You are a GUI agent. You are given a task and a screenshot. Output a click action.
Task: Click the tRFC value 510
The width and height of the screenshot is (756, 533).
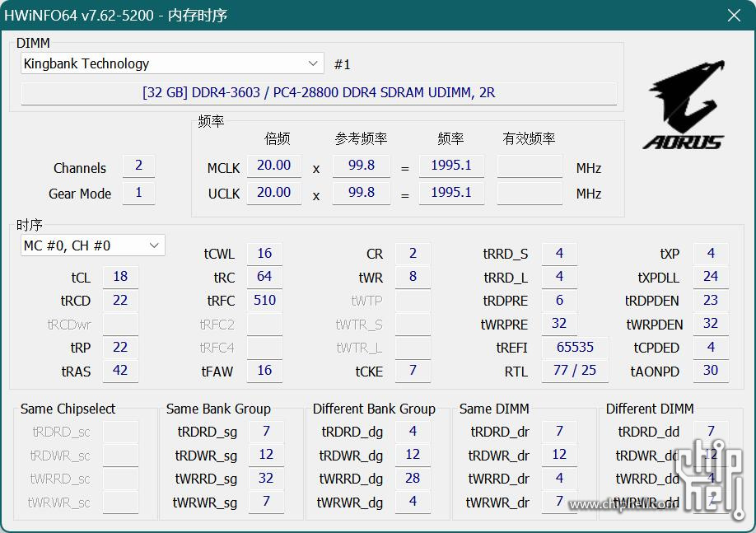(x=264, y=301)
